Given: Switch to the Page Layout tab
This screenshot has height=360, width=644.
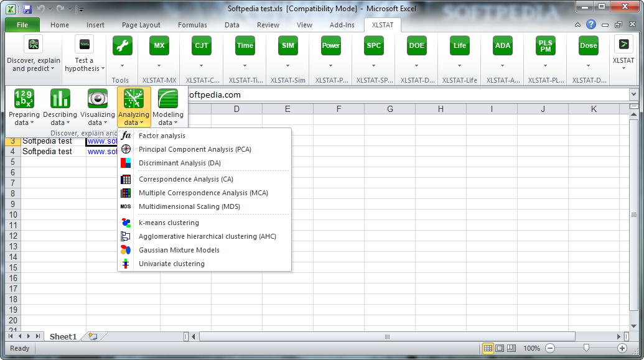Looking at the screenshot, I should [x=141, y=25].
